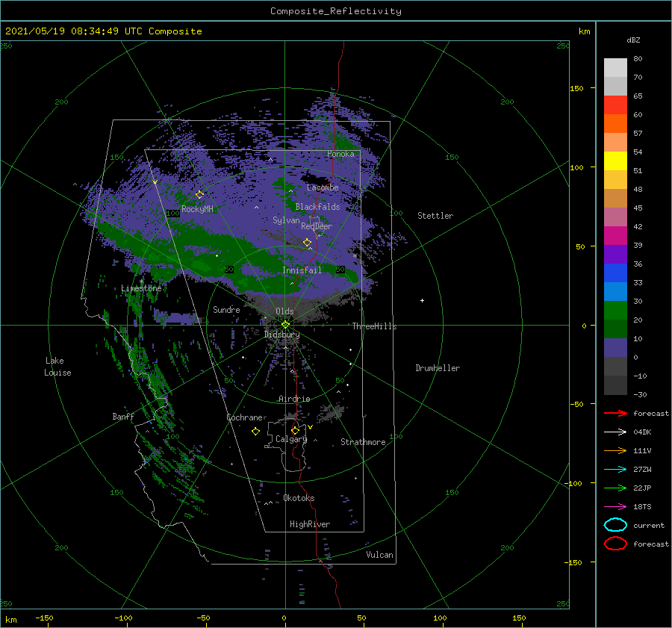Screen dimensions: 672x628
Task: Click the yellow radar site marker at map center
Action: coord(285,325)
